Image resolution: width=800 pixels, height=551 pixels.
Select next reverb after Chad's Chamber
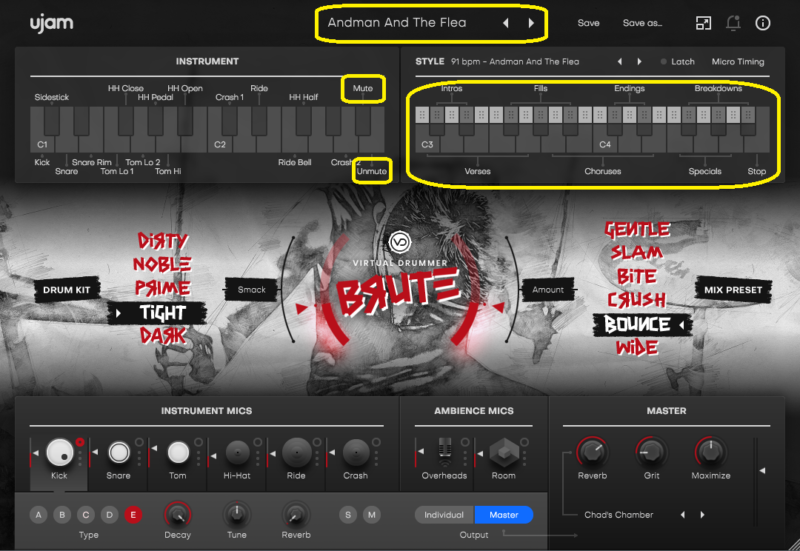tap(703, 515)
